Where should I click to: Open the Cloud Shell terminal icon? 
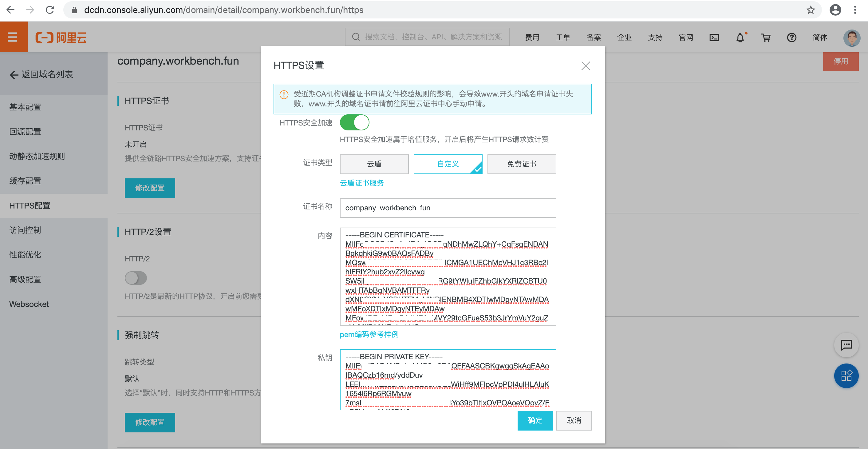coord(714,38)
